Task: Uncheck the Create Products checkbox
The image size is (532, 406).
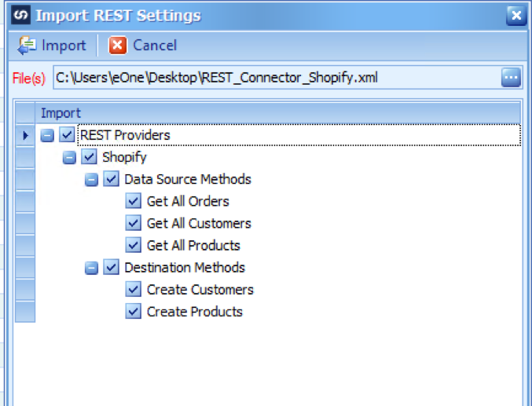Action: 134,312
